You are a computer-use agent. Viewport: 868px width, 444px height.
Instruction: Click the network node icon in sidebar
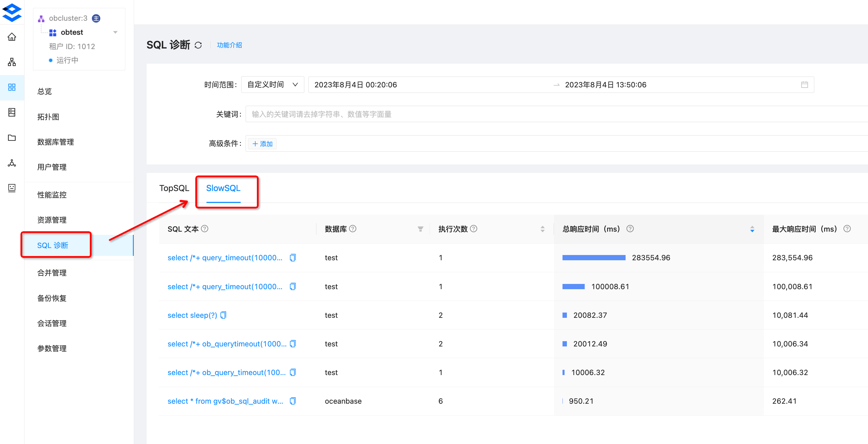pyautogui.click(x=12, y=163)
